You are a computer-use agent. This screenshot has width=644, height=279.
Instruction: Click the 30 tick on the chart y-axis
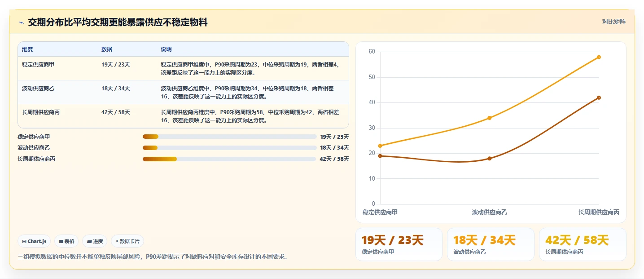click(x=372, y=128)
